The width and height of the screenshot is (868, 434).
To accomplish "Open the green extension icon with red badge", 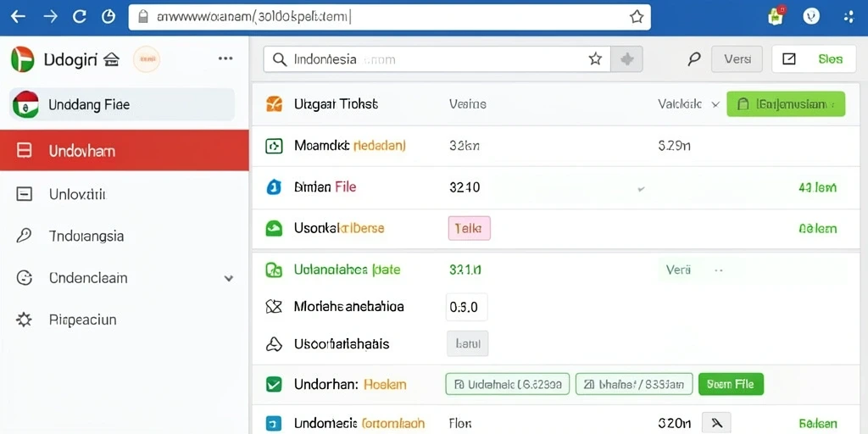I will click(x=776, y=16).
